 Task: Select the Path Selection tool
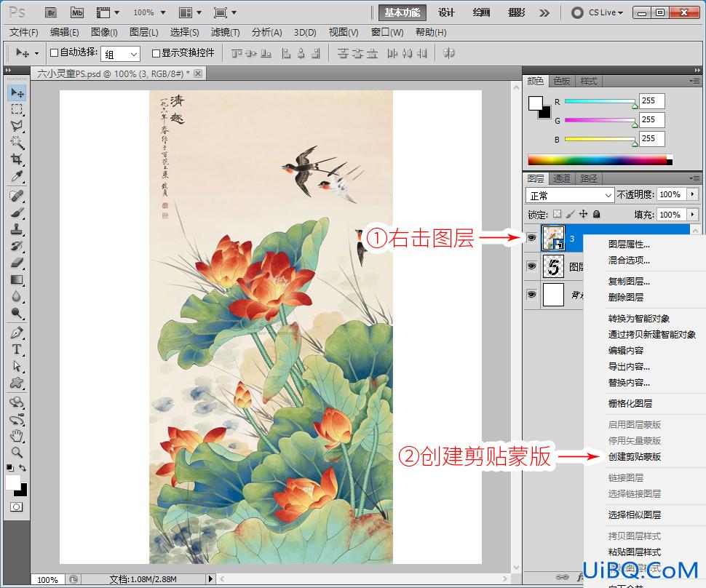17,366
